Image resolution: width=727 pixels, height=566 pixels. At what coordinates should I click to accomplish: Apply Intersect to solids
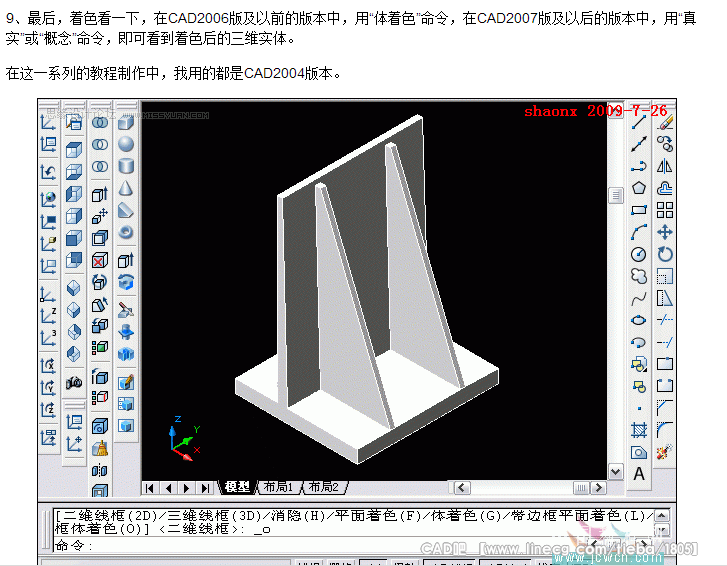tap(100, 166)
